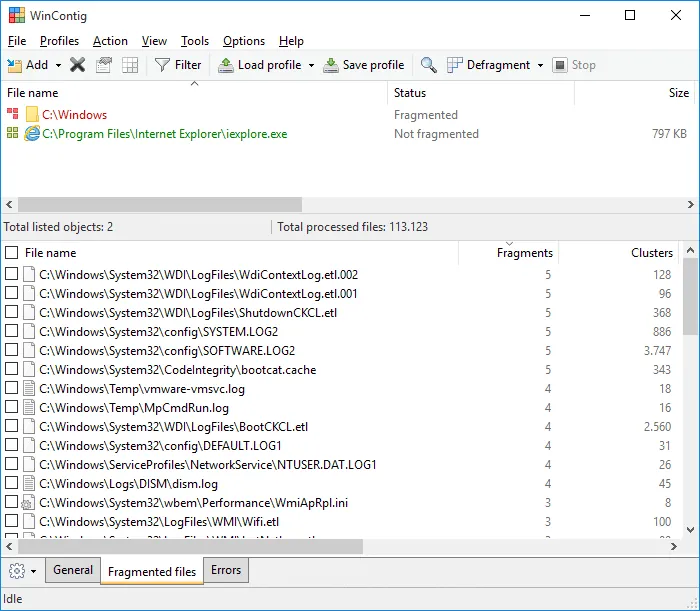Click the Load profile icon

(225, 65)
